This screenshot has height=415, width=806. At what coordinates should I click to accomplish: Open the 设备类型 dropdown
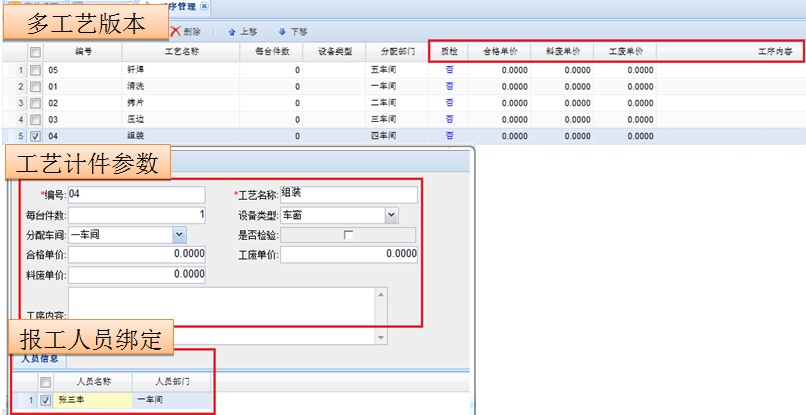click(x=391, y=214)
